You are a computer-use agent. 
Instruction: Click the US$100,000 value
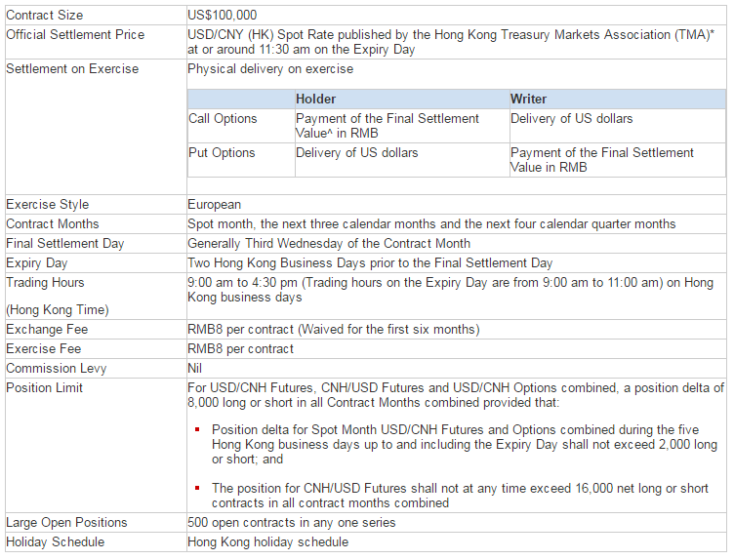tap(223, 16)
